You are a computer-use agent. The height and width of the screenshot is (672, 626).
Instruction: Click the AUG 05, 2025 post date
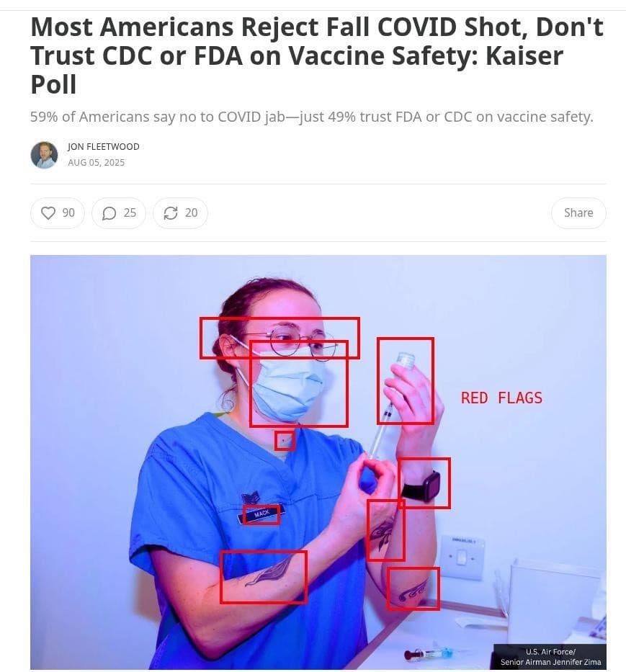click(x=96, y=163)
